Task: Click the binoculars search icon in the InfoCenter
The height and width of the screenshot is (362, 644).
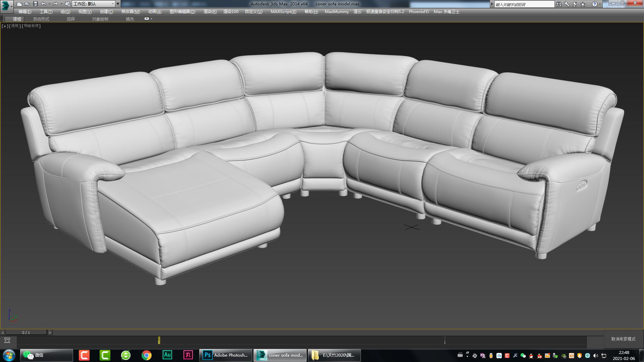Action: (x=559, y=4)
